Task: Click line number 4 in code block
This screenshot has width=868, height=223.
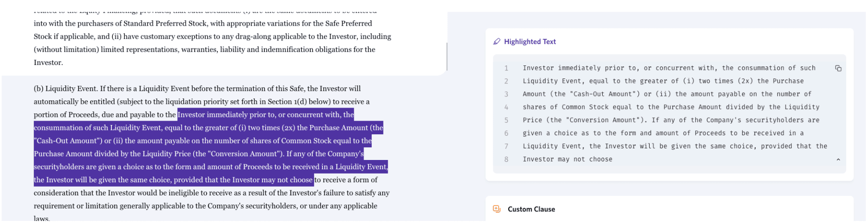Action: point(506,107)
